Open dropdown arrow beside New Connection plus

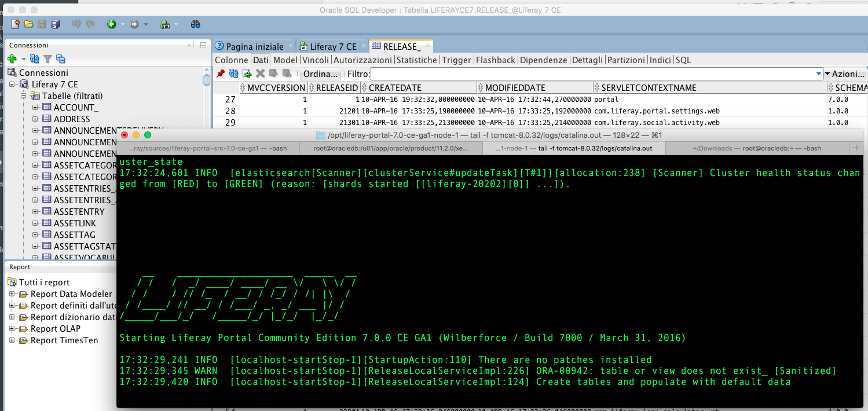pos(24,59)
